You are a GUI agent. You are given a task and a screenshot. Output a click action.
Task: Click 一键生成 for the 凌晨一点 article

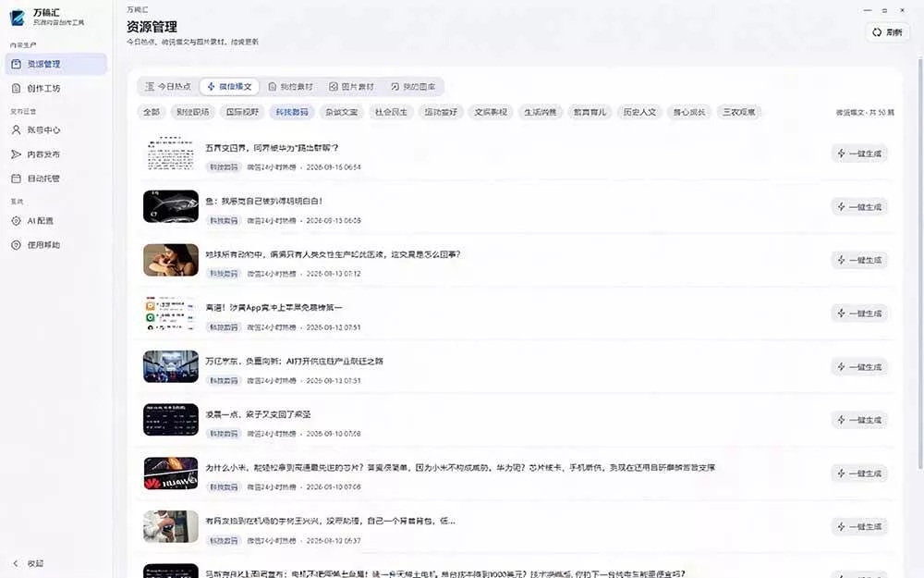pyautogui.click(x=859, y=420)
